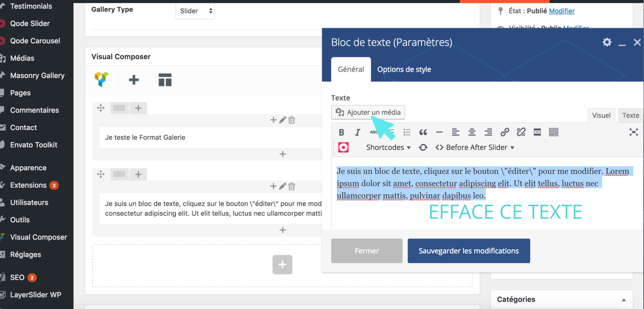Screen dimensions: 644x309
Task: Prepend an element to the bloc de texte column
Action: [273, 186]
